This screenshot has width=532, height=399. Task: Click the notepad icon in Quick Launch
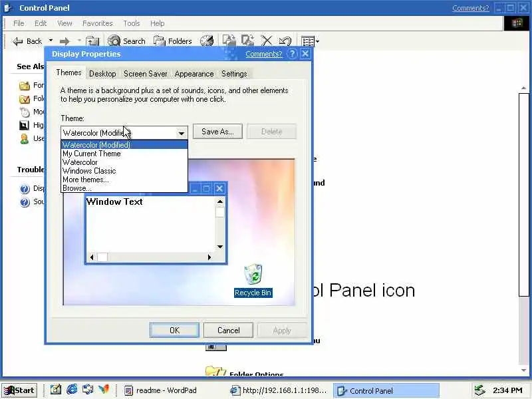tap(56, 390)
